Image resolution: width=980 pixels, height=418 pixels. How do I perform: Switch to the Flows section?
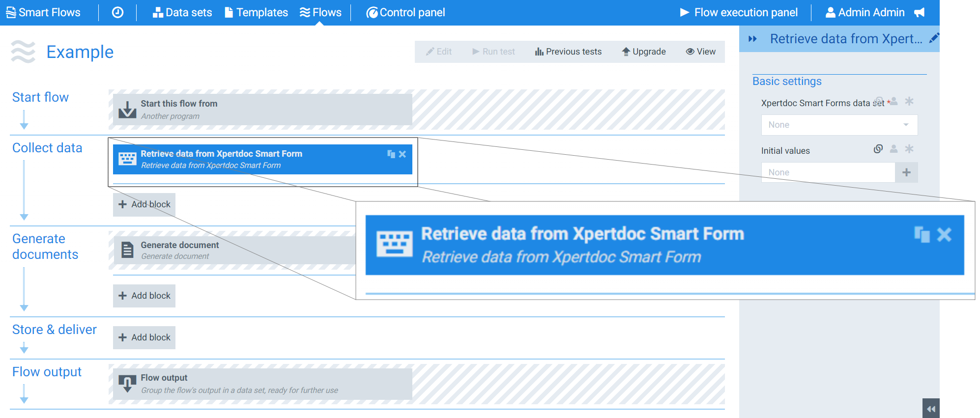[320, 12]
